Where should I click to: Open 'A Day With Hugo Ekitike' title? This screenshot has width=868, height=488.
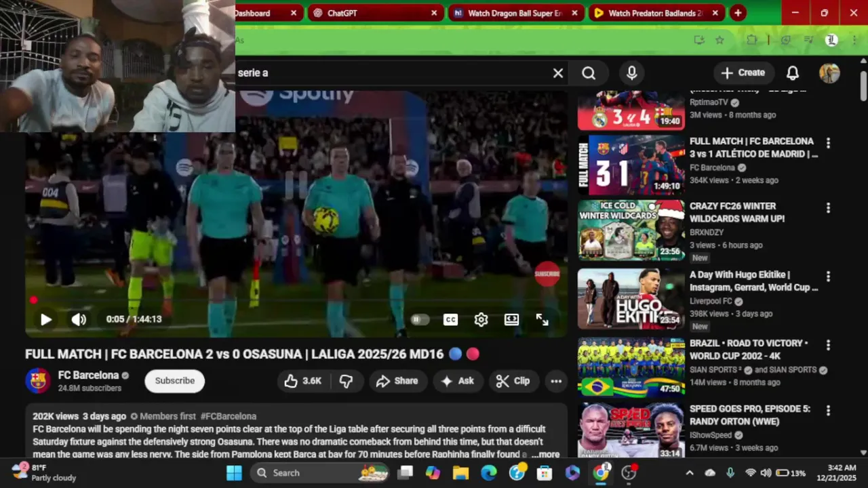pos(753,281)
